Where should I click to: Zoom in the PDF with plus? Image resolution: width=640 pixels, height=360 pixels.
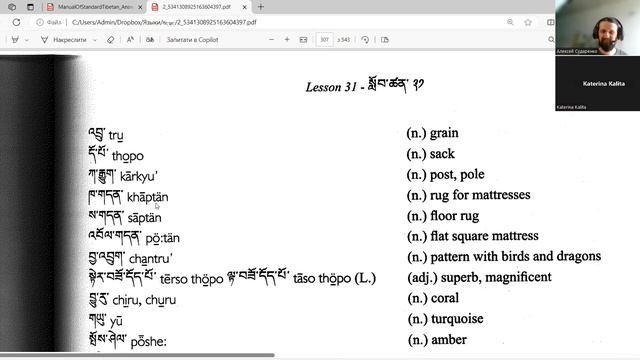pyautogui.click(x=287, y=40)
